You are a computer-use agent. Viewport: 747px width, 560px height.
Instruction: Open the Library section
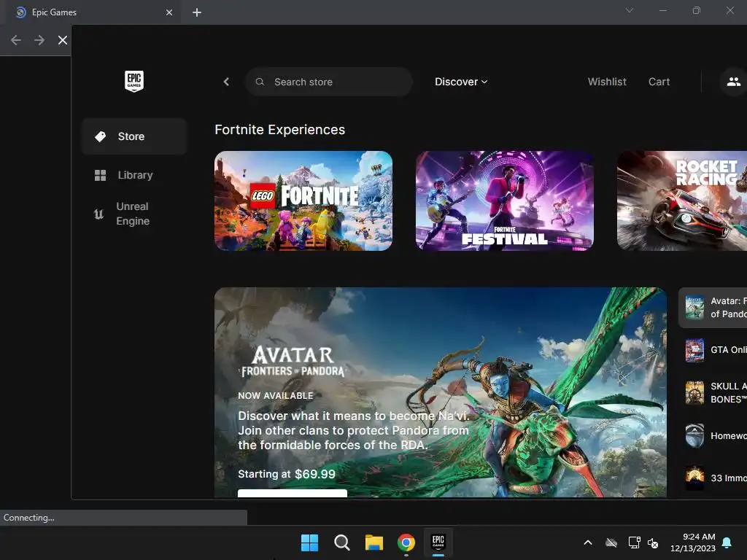[x=134, y=175]
